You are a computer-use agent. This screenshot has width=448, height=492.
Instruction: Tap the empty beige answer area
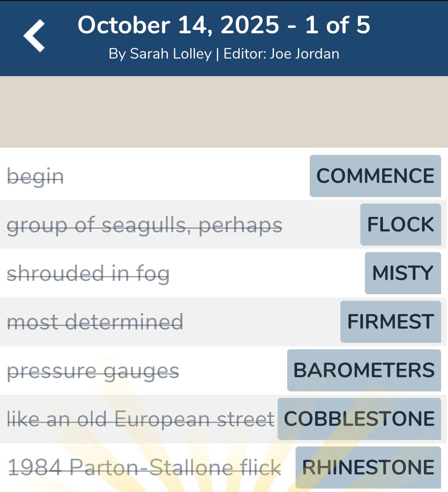pyautogui.click(x=224, y=112)
